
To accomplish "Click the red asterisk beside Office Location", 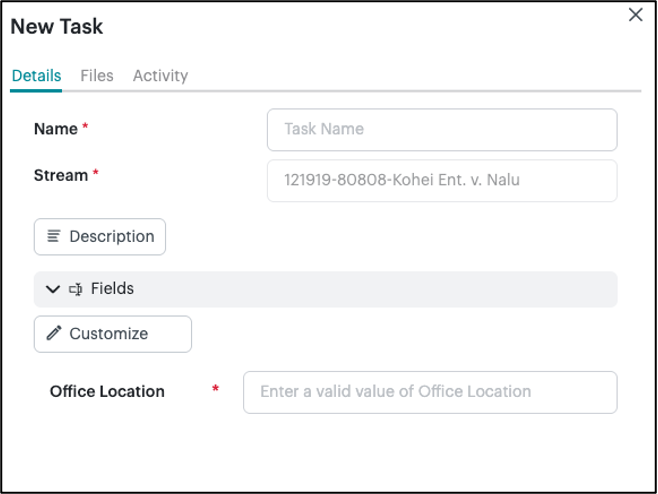I will pos(215,390).
